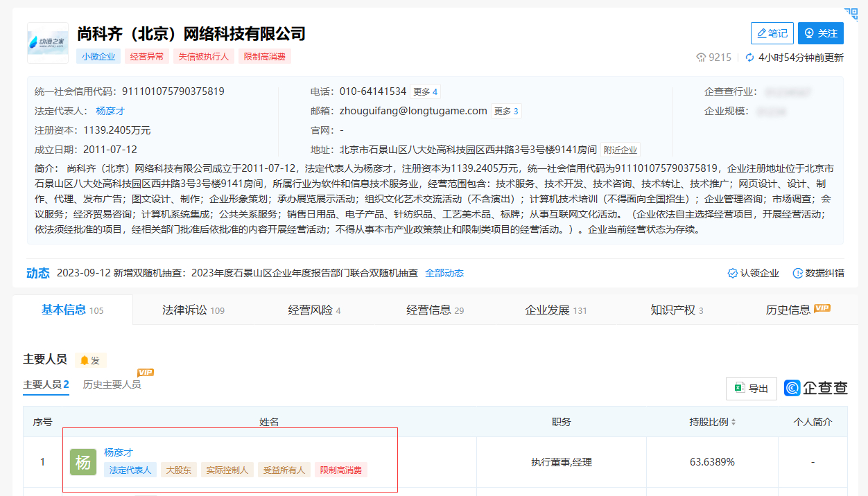
Task: Click the 动态 label
Action: click(38, 273)
